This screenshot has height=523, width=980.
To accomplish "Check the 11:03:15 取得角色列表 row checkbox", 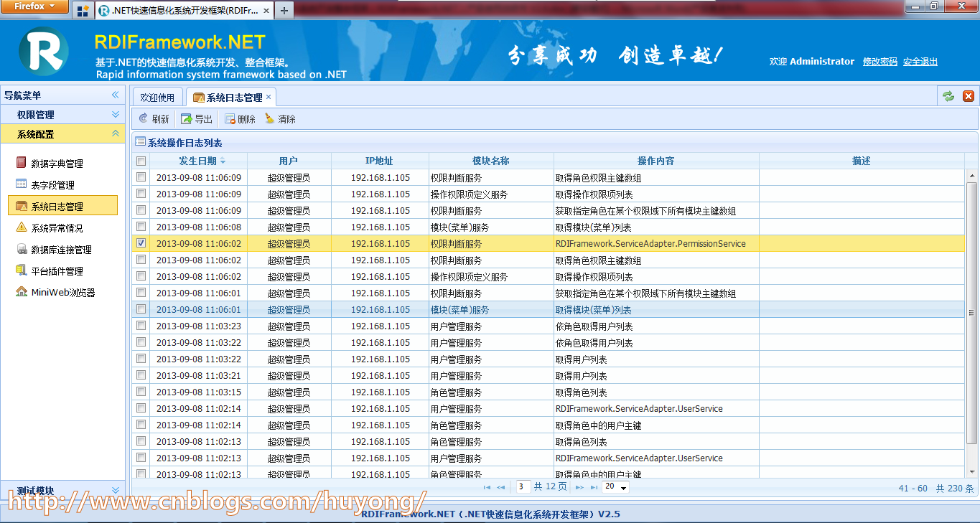I will 141,392.
